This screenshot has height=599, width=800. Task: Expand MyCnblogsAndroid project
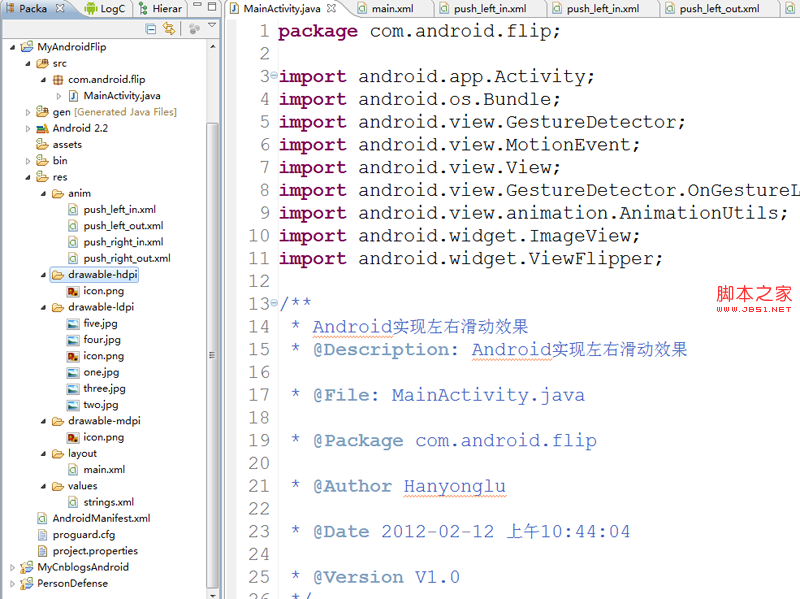pyautogui.click(x=12, y=567)
